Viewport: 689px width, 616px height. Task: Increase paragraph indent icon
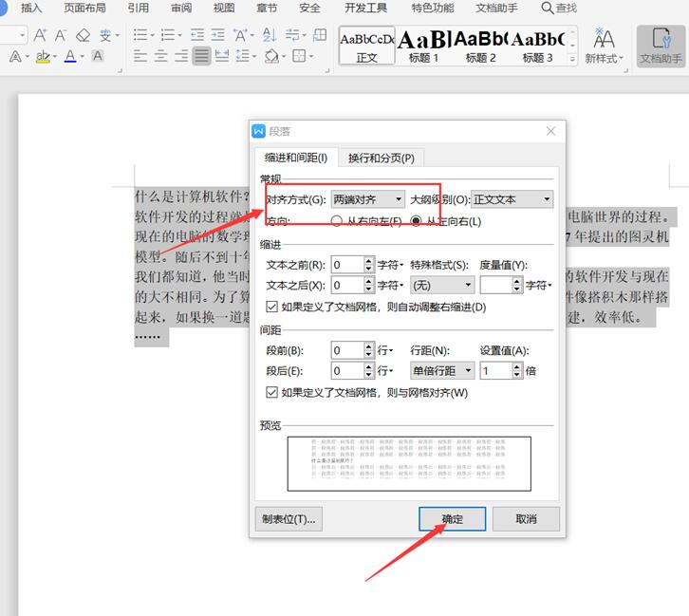[217, 35]
